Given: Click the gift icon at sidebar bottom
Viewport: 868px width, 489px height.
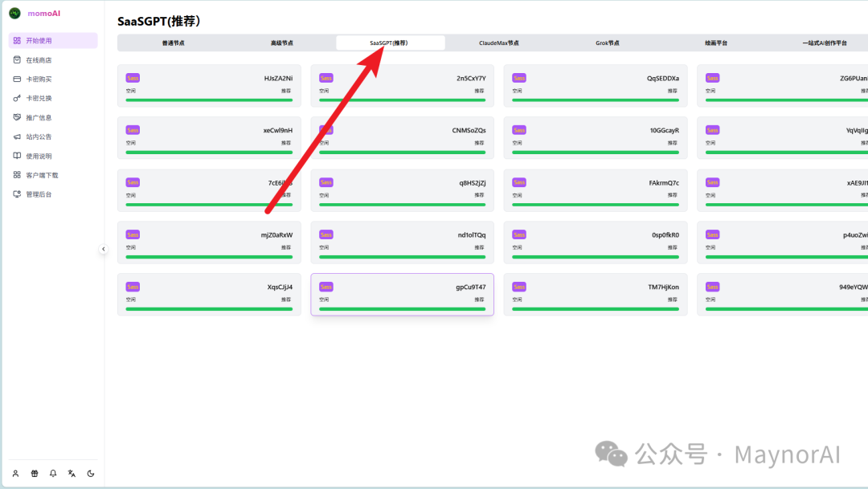Looking at the screenshot, I should tap(35, 474).
